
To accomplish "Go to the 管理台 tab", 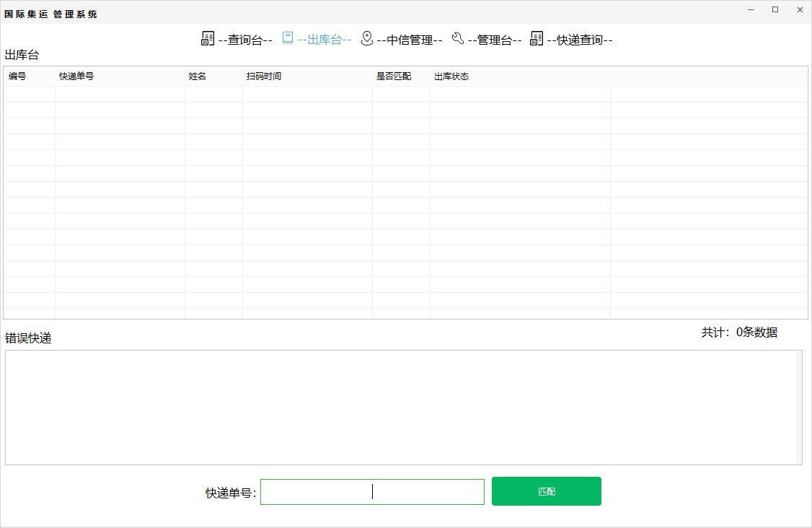I will pos(495,40).
